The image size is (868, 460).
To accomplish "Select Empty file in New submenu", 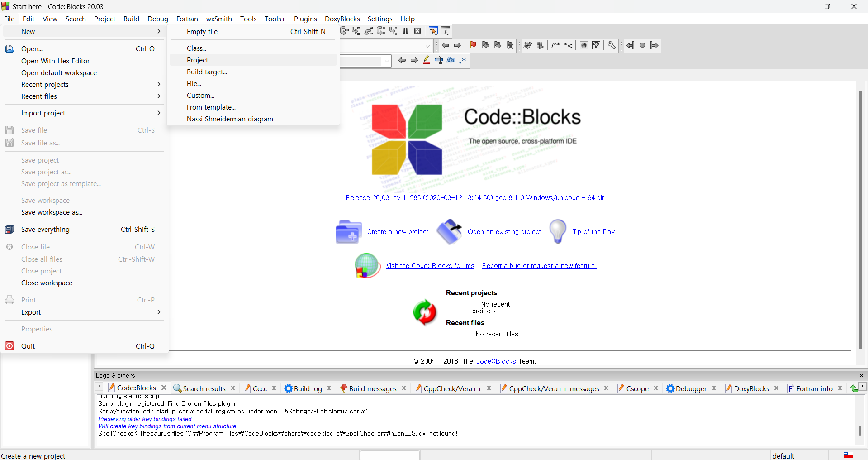I will pos(253,31).
